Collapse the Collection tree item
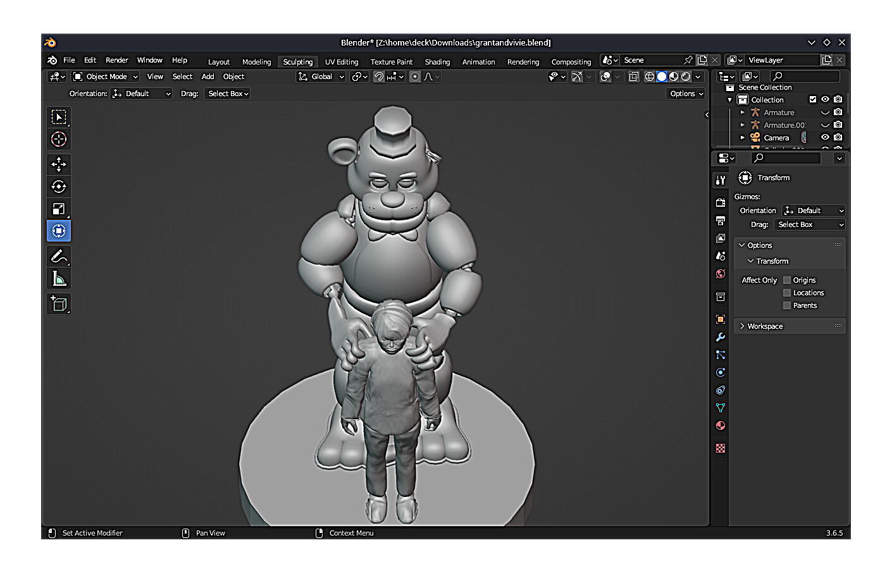This screenshot has height=588, width=892. click(x=730, y=100)
